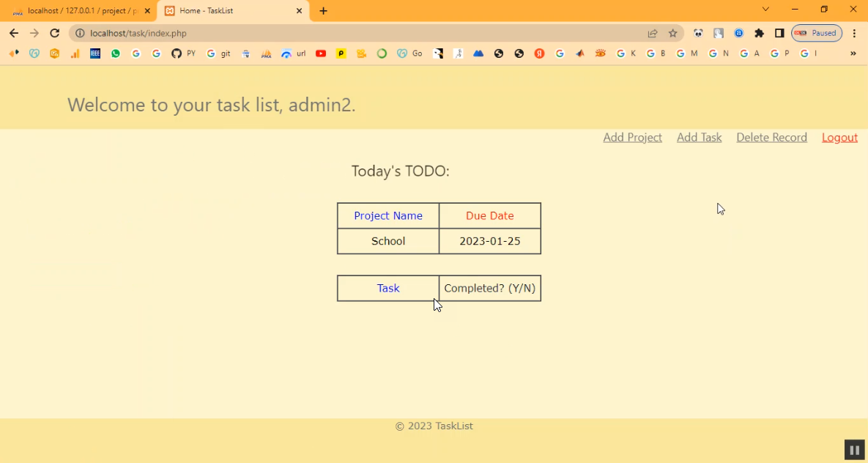Open the Add Task link
Screen dimensions: 868x463
[x=699, y=137]
